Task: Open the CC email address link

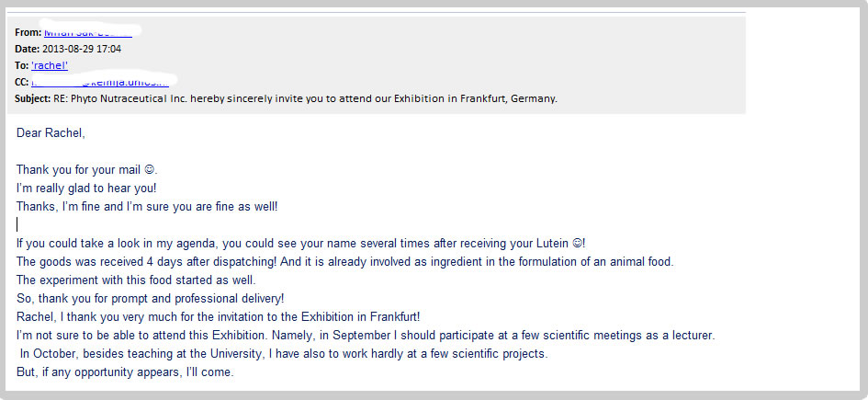Action: pyautogui.click(x=99, y=82)
